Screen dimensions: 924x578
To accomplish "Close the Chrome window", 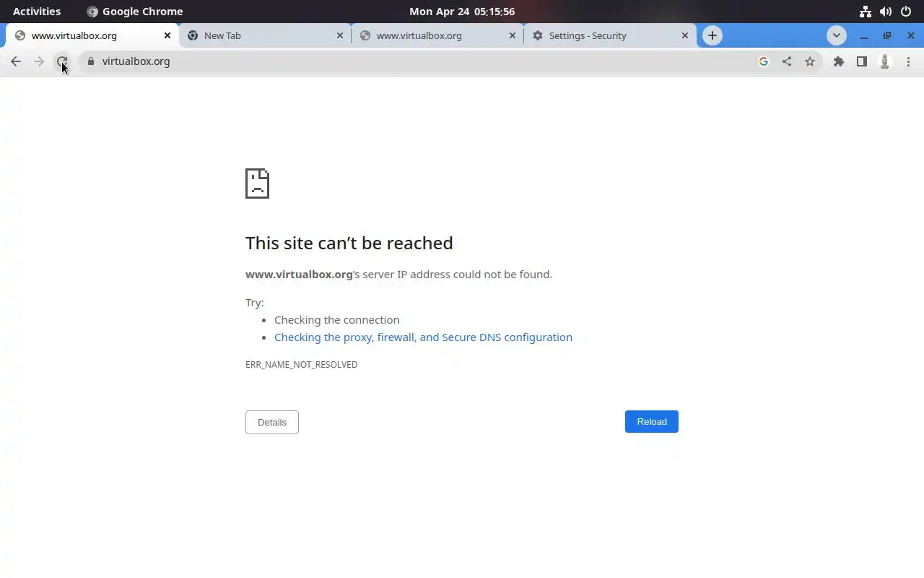I will (x=910, y=35).
